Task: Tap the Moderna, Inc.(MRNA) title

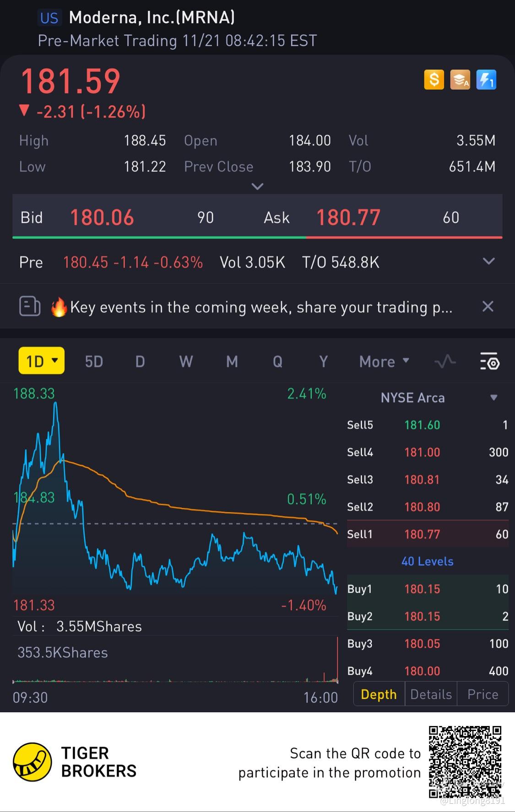Action: (x=152, y=17)
